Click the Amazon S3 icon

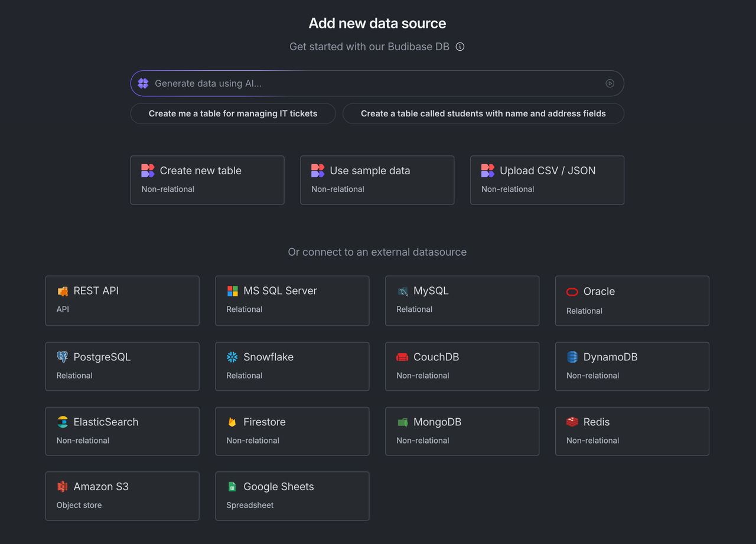tap(62, 487)
